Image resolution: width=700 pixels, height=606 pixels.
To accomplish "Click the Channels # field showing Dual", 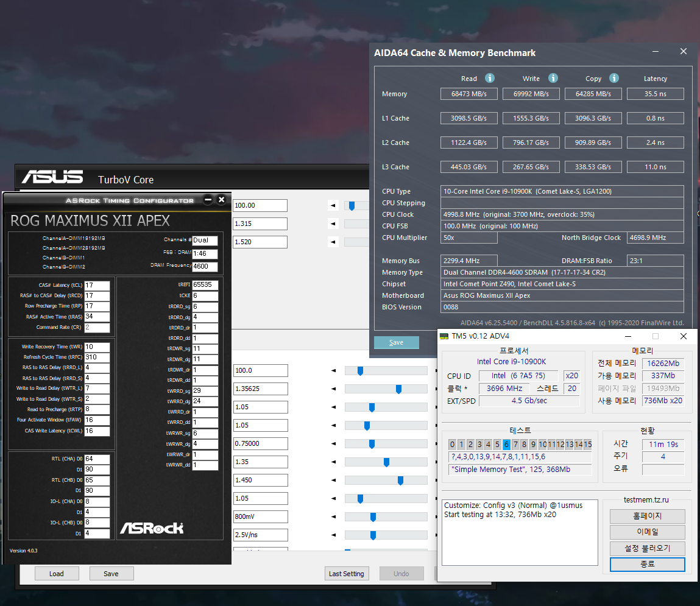I will (205, 241).
